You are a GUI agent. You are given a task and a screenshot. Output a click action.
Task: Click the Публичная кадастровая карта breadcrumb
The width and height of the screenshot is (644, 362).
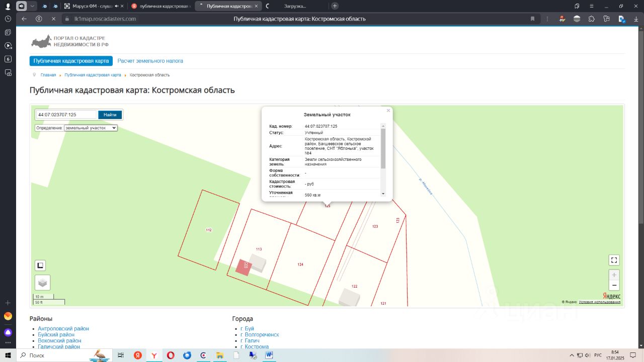(x=93, y=75)
